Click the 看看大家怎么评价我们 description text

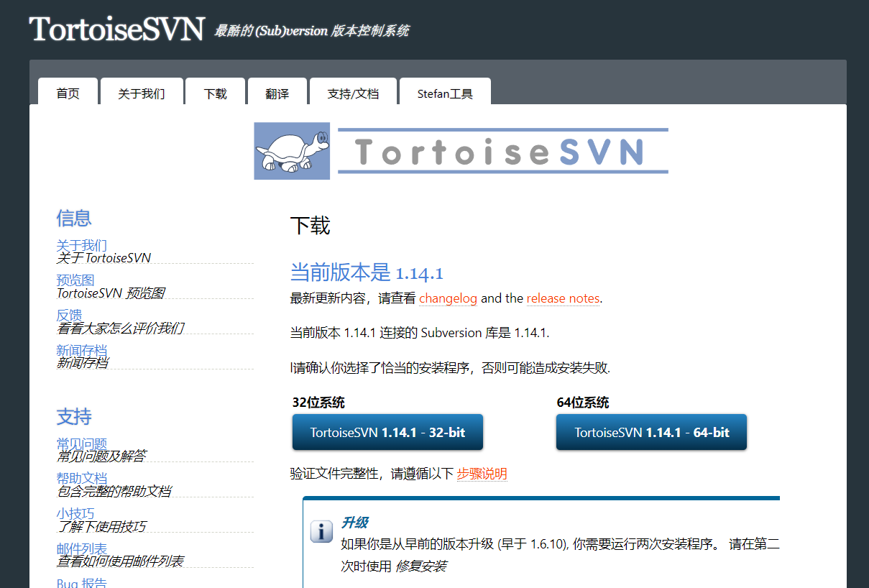click(x=121, y=329)
